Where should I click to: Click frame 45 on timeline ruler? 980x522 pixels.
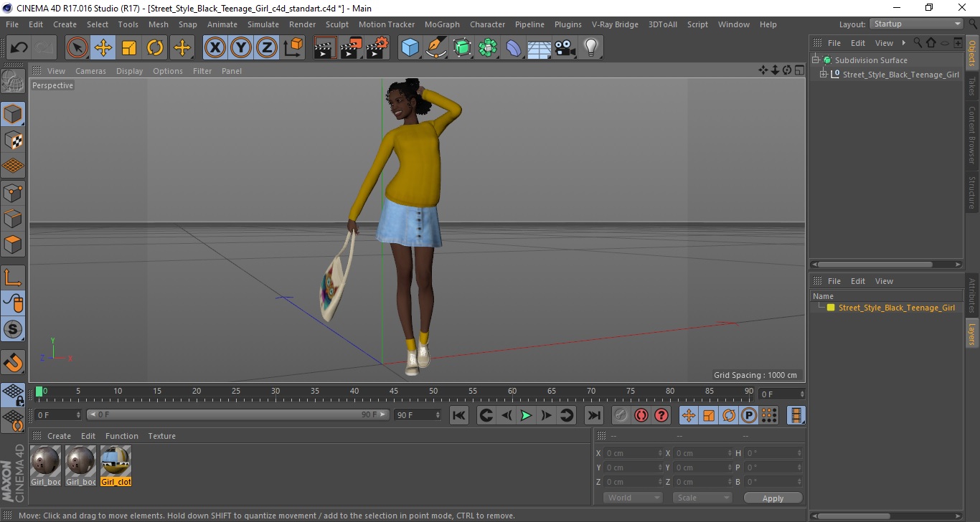[x=394, y=391]
